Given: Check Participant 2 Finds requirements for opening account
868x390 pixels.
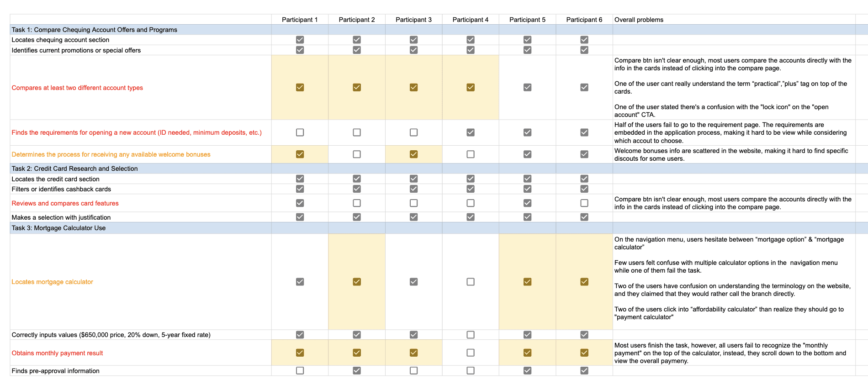Looking at the screenshot, I should pyautogui.click(x=357, y=132).
